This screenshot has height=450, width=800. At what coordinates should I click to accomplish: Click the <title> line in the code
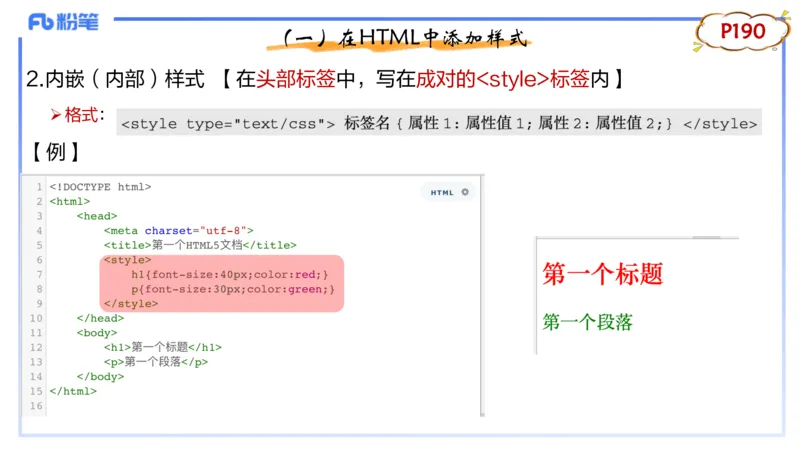199,245
